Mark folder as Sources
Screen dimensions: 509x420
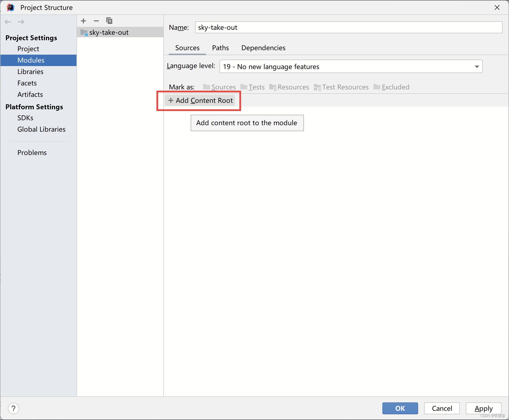coord(223,87)
